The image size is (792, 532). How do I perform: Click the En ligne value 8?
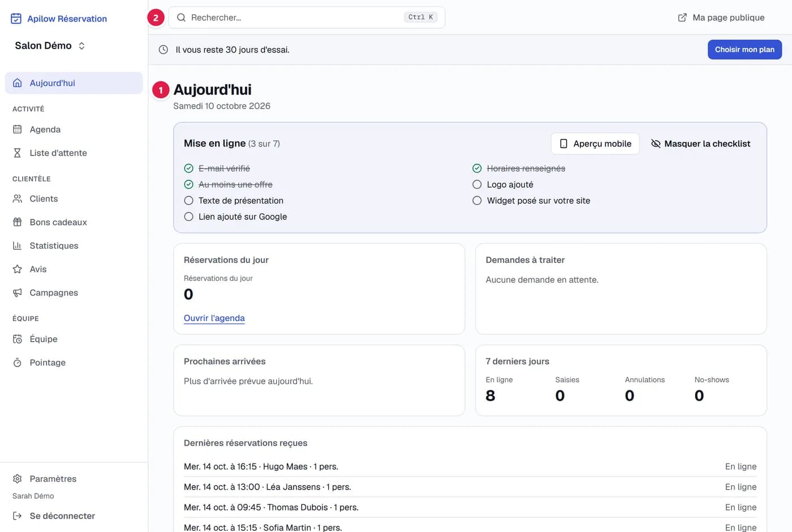coord(490,396)
